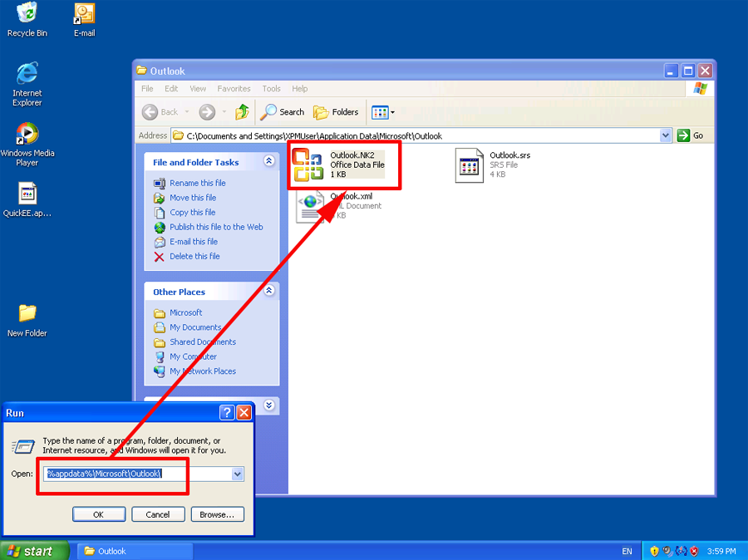Click the Outlook button on the taskbar
The width and height of the screenshot is (748, 560).
134,550
